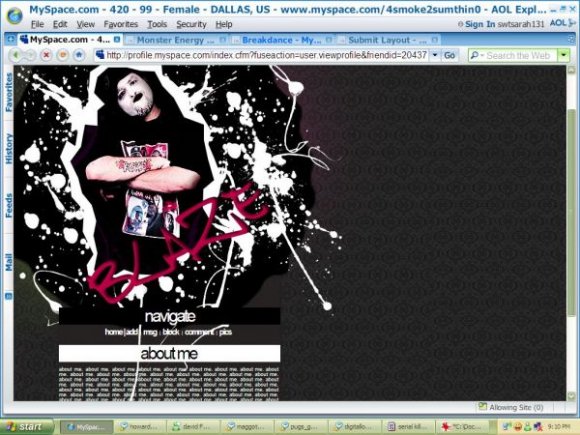Open the Favorites menu

pyautogui.click(x=121, y=24)
